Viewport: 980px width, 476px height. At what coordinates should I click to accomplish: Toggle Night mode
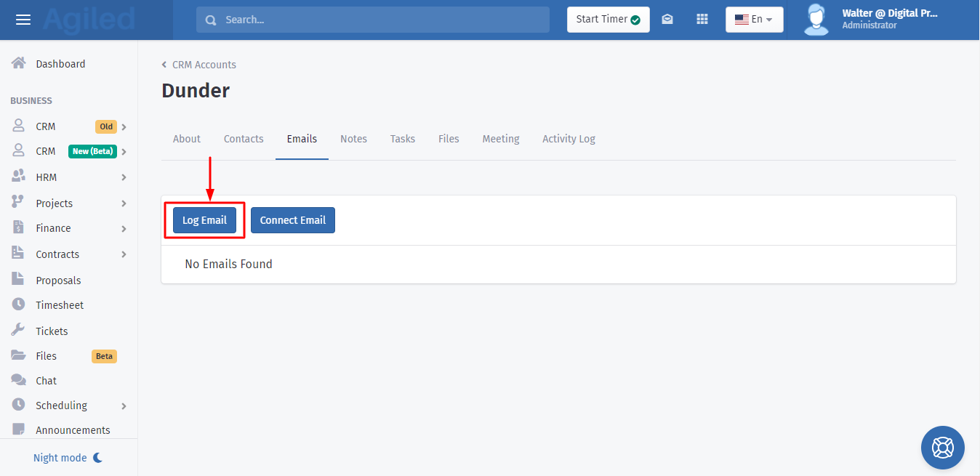coord(68,458)
